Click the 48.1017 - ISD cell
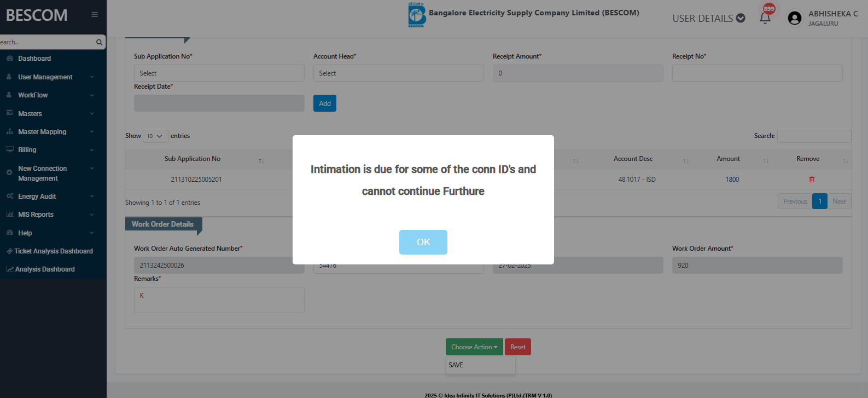This screenshot has height=398, width=868. click(x=637, y=180)
